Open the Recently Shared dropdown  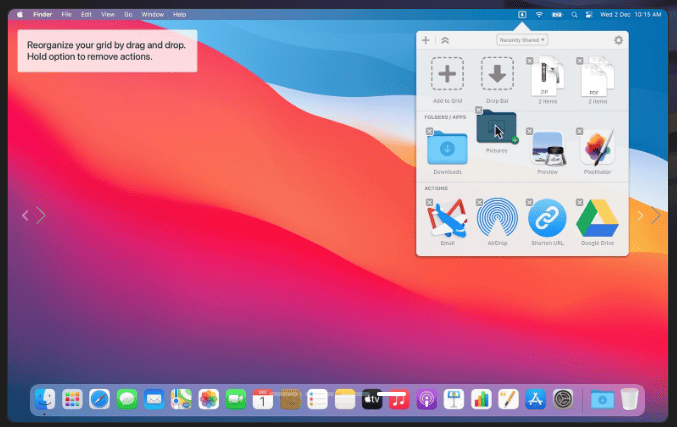[522, 40]
